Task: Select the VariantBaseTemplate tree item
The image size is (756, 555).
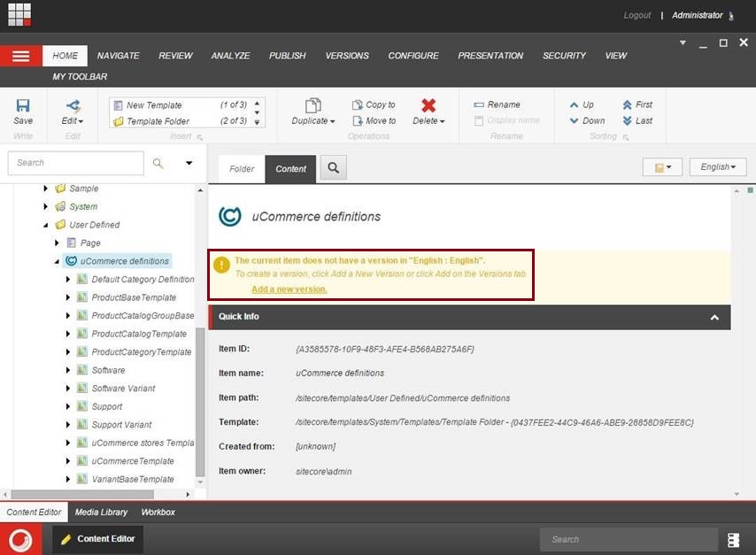Action: (133, 479)
